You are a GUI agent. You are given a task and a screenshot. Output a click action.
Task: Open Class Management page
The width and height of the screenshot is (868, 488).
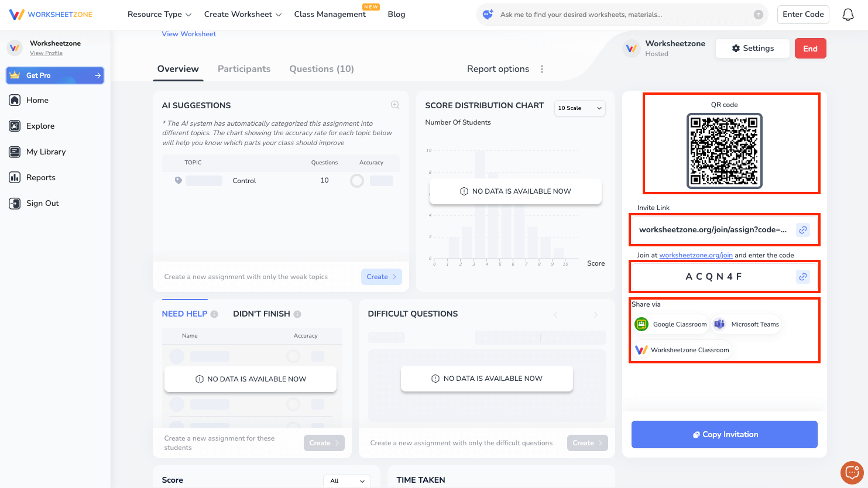click(x=330, y=14)
